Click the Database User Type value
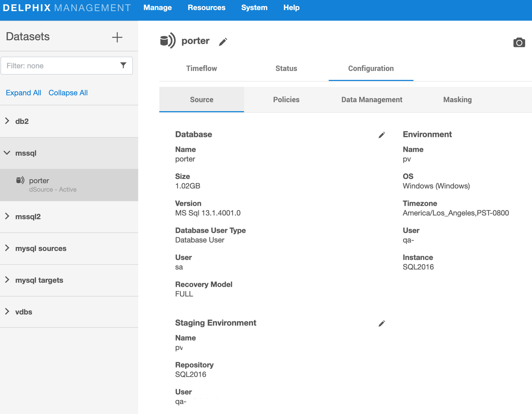 tap(200, 240)
